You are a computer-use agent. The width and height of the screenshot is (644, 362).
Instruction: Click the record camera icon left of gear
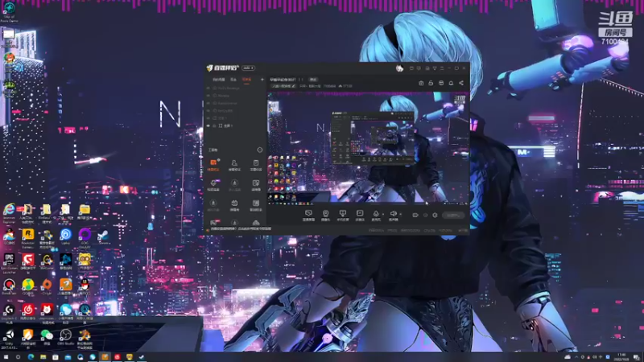coord(415,215)
